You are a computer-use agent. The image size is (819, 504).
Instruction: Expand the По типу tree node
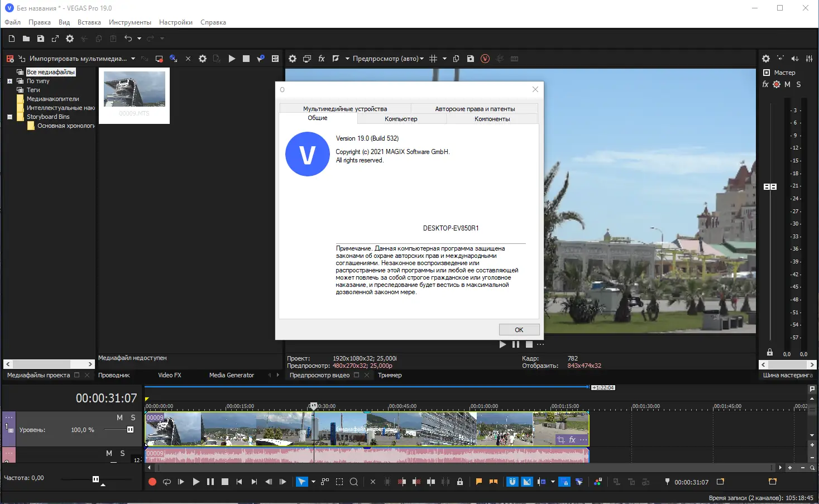(x=9, y=81)
